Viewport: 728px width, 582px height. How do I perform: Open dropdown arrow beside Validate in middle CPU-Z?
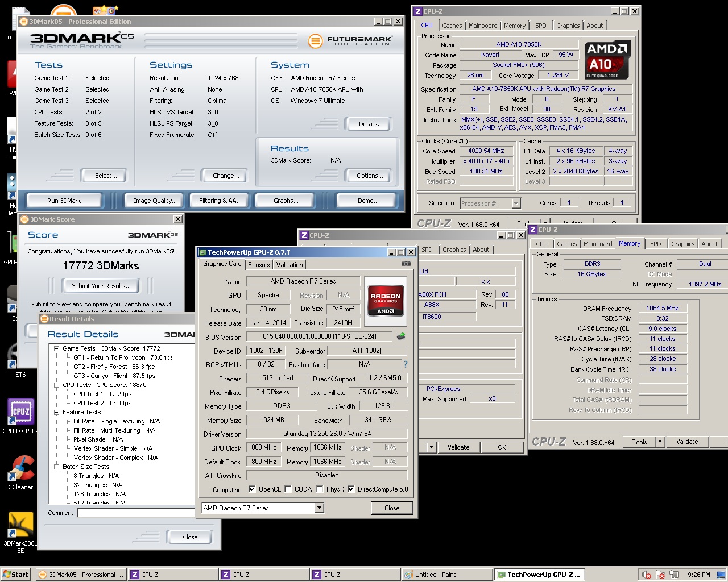pos(431,447)
